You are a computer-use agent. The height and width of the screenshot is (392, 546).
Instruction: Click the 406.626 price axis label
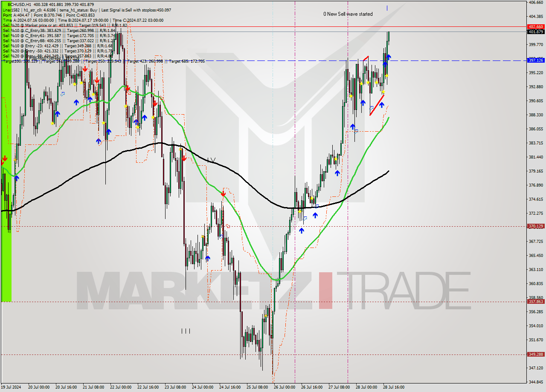[x=536, y=3]
